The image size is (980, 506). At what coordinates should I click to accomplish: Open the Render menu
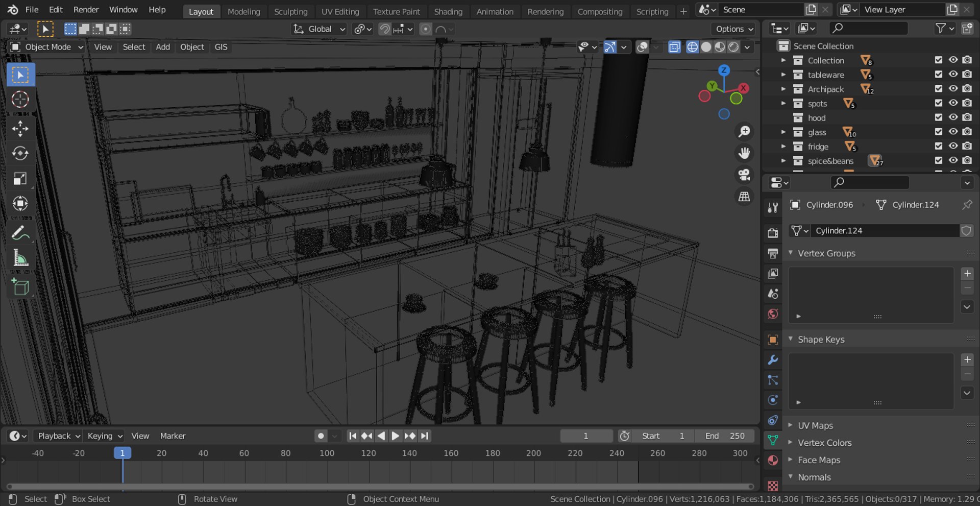point(86,10)
